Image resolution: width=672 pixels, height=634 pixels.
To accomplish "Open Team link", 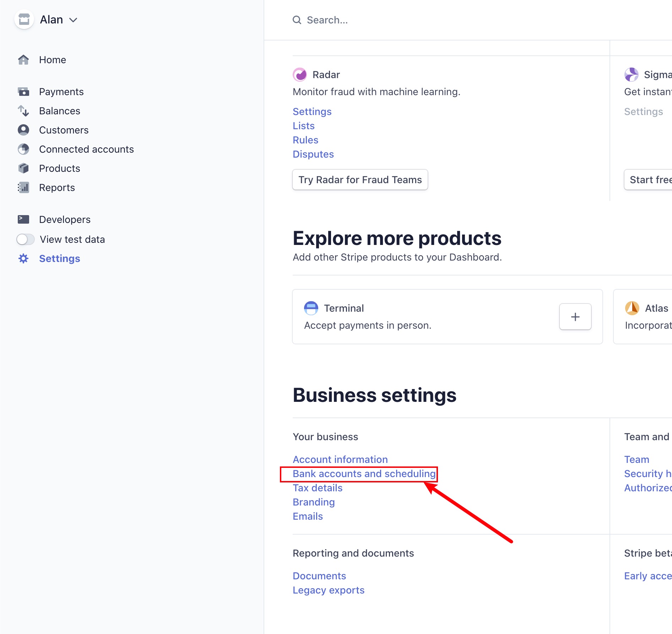I will pyautogui.click(x=637, y=459).
